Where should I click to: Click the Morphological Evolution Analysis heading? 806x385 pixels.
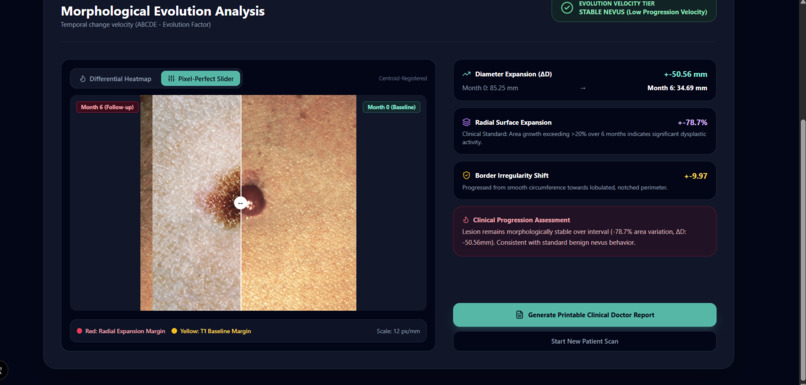(162, 11)
